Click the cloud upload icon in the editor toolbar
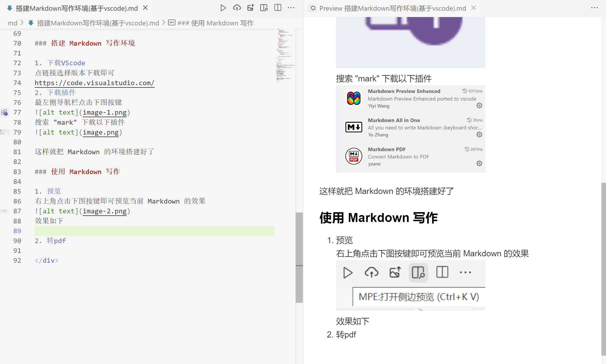Screen dimensions: 606x364 (x=237, y=8)
